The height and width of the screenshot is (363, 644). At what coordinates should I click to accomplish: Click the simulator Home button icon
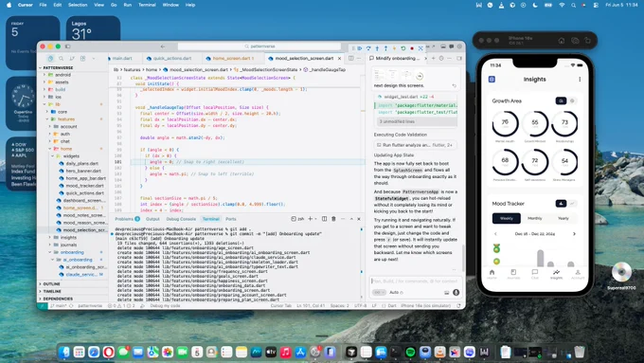tap(562, 41)
